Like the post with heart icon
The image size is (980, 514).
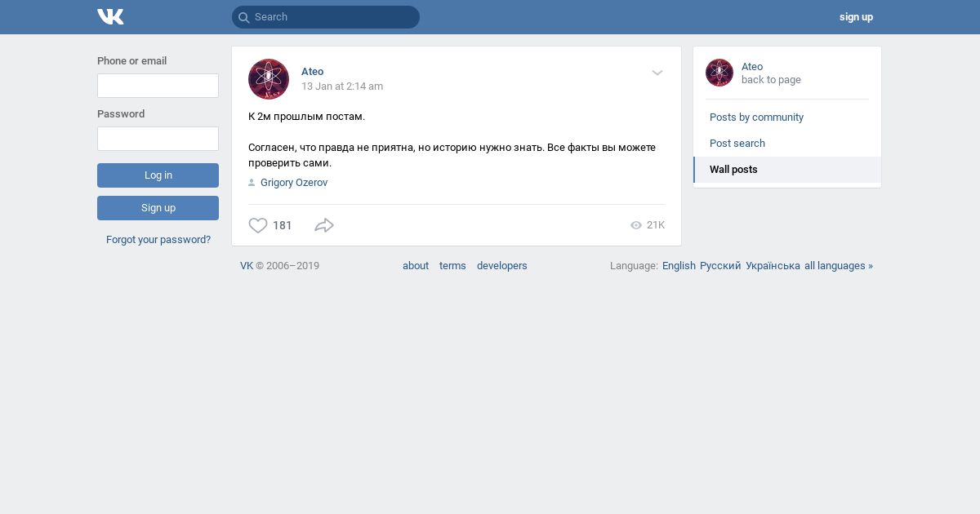[x=258, y=225]
